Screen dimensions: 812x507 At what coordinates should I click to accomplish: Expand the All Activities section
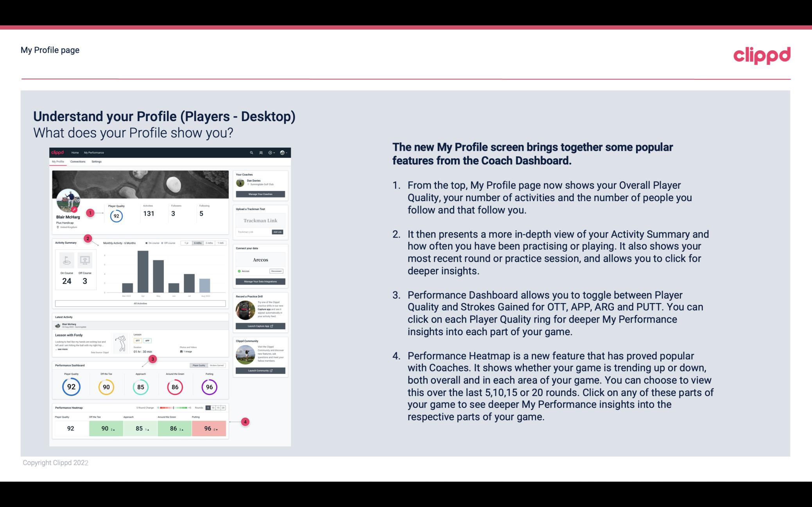[x=140, y=304]
